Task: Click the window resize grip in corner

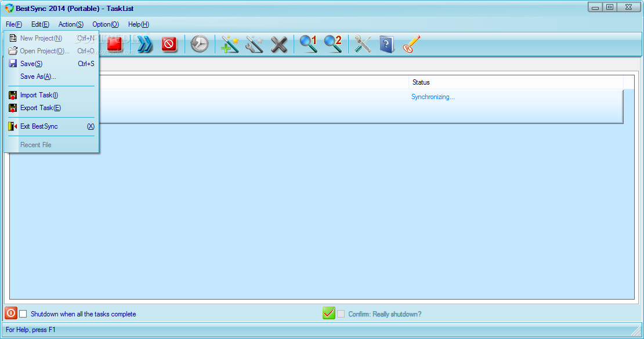Action: pos(636,331)
